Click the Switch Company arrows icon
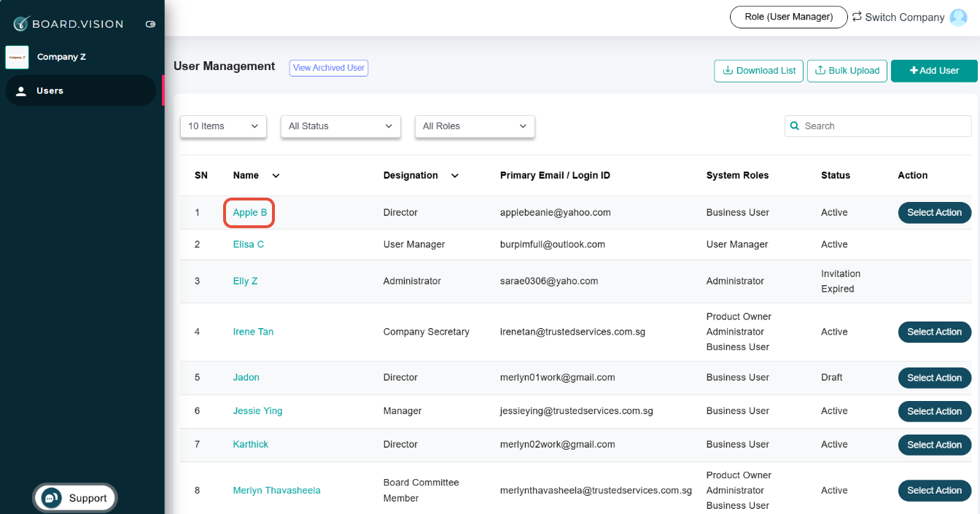The width and height of the screenshot is (980, 514). click(857, 16)
